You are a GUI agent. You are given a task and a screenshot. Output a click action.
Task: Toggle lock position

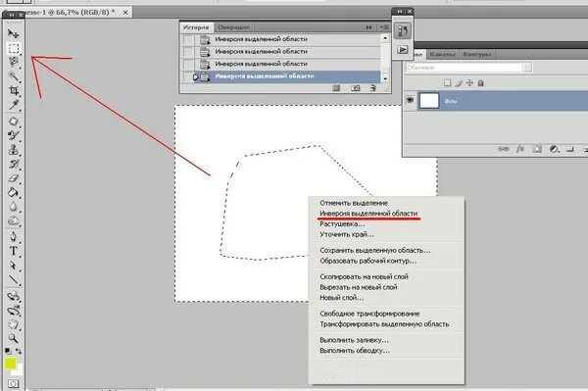469,83
